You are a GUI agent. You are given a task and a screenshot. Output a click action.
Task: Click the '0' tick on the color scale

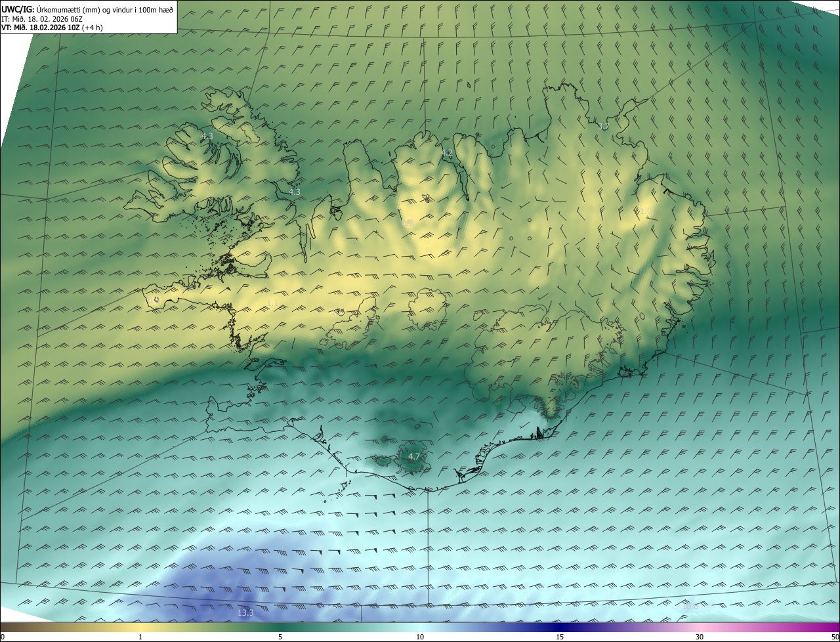3,637
